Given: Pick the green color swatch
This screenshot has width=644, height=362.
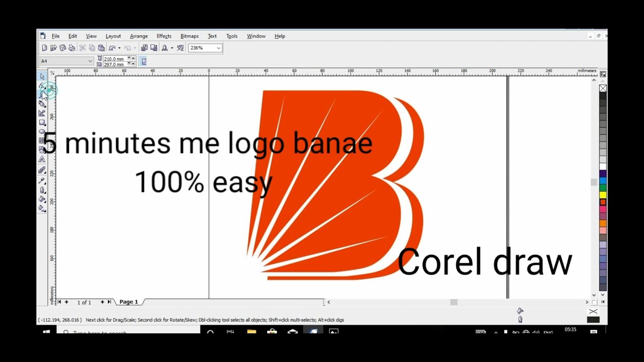Looking at the screenshot, I should pos(603,188).
